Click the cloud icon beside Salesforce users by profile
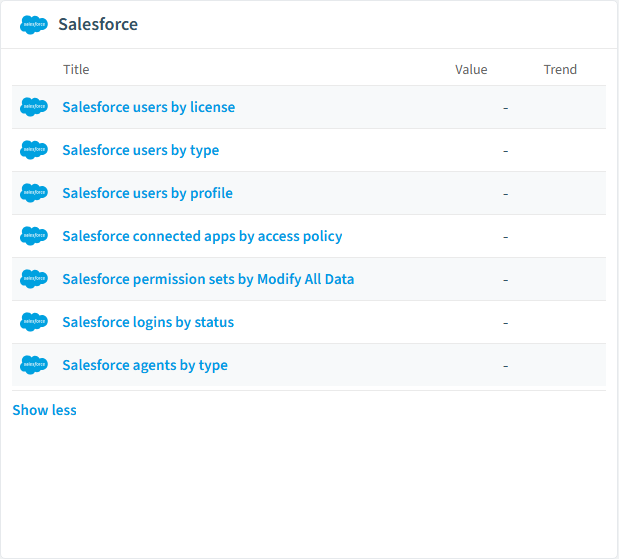Image resolution: width=619 pixels, height=559 pixels. (34, 193)
